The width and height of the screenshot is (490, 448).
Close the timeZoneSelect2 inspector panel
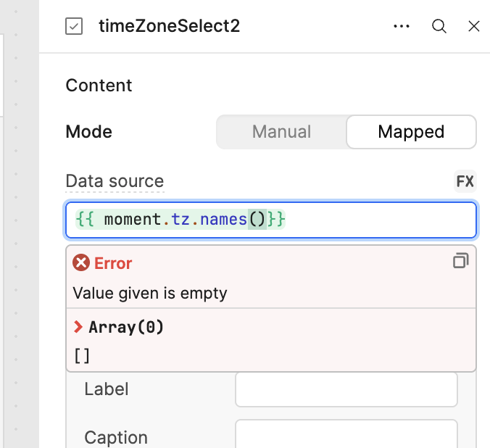point(474,26)
